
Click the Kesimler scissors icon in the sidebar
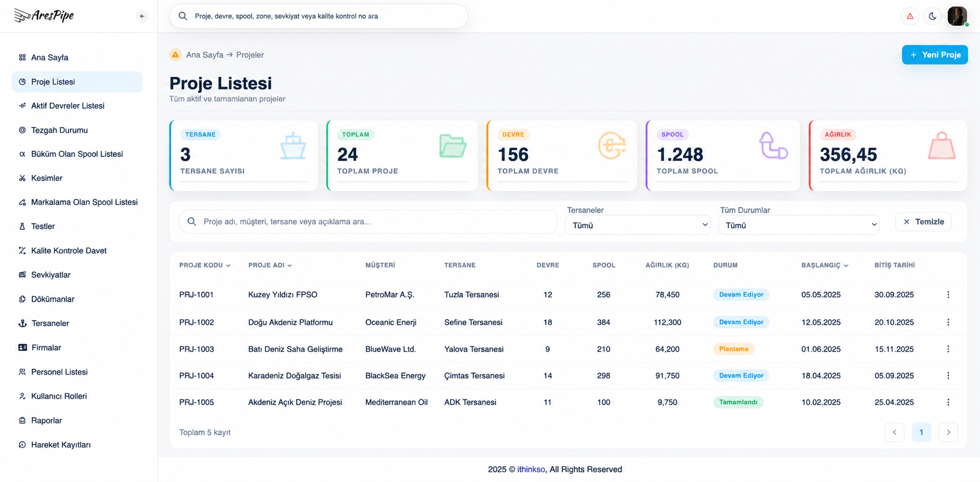tap(22, 178)
